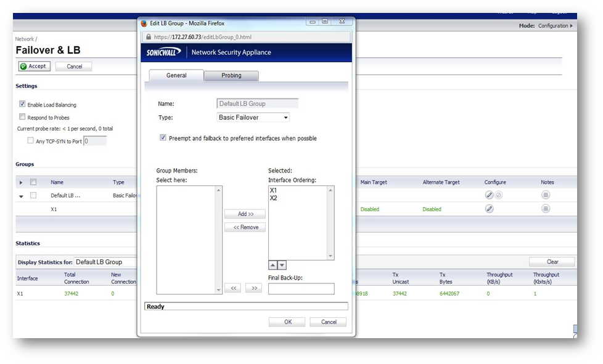Open notes icon in X1 row
The height and width of the screenshot is (364, 603).
546,209
